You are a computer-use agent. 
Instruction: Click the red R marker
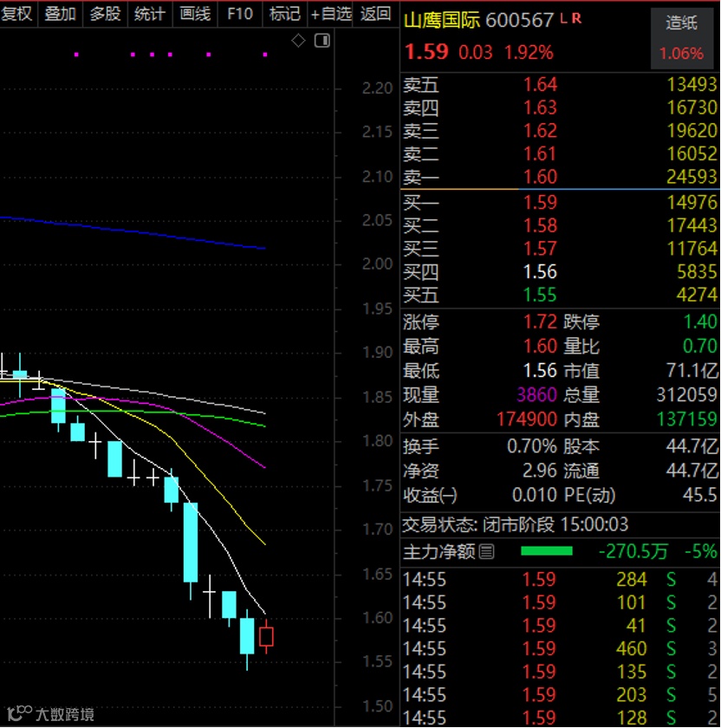click(576, 18)
